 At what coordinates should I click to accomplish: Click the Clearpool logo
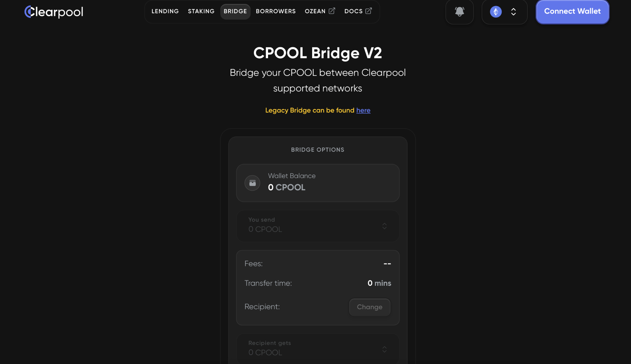[54, 12]
